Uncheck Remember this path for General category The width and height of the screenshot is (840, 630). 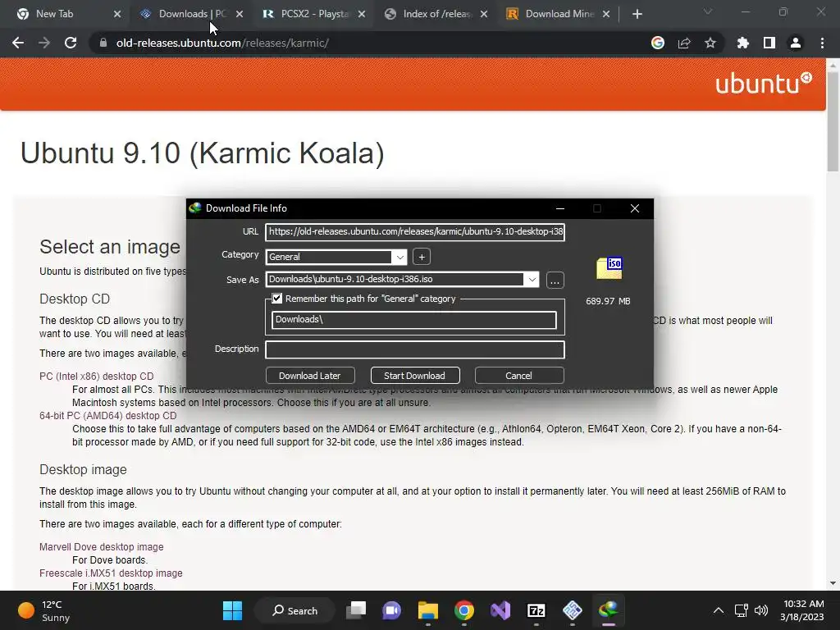277,299
